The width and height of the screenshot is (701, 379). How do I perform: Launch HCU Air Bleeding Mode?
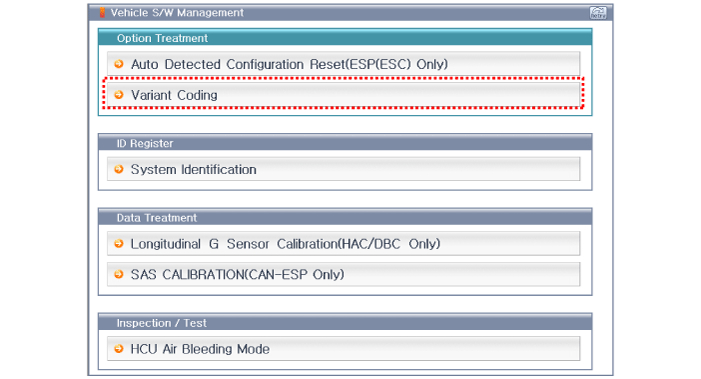coord(343,349)
